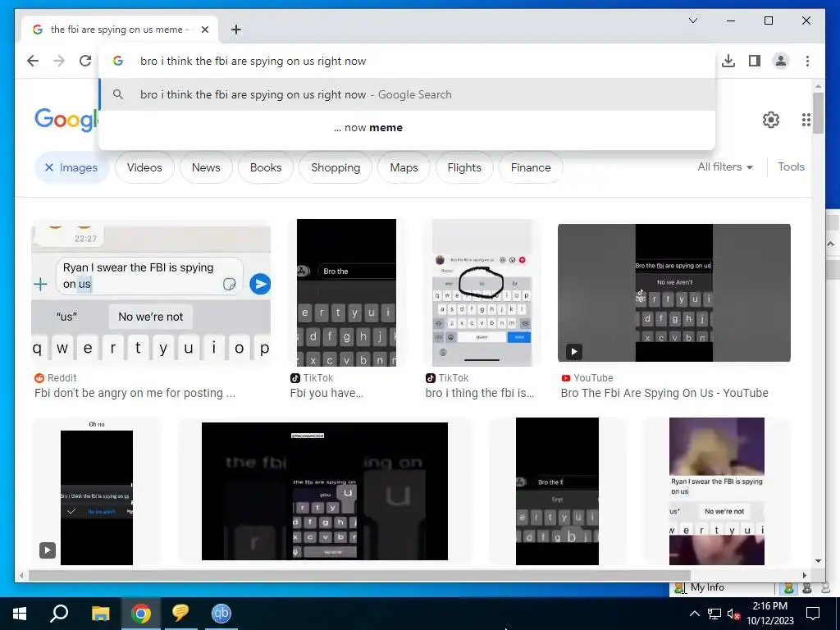This screenshot has width=840, height=630.
Task: Open the Chrome profile avatar
Action: point(781,61)
